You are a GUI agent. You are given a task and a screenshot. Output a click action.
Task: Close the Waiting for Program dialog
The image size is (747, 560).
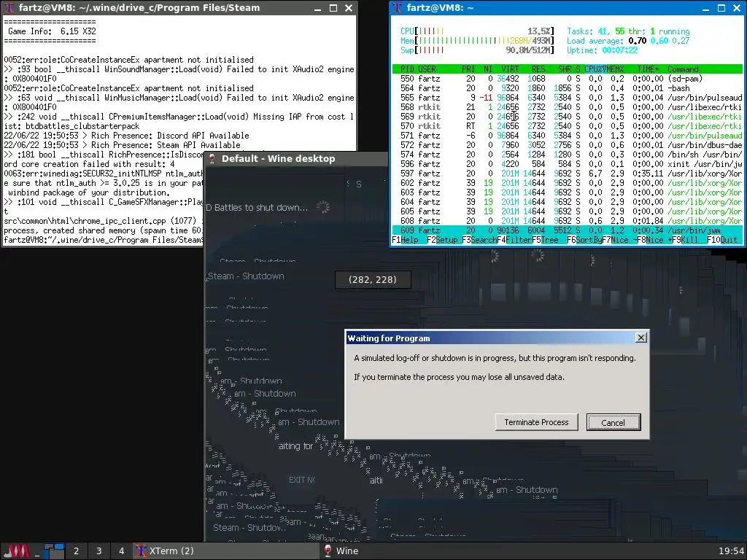point(641,338)
